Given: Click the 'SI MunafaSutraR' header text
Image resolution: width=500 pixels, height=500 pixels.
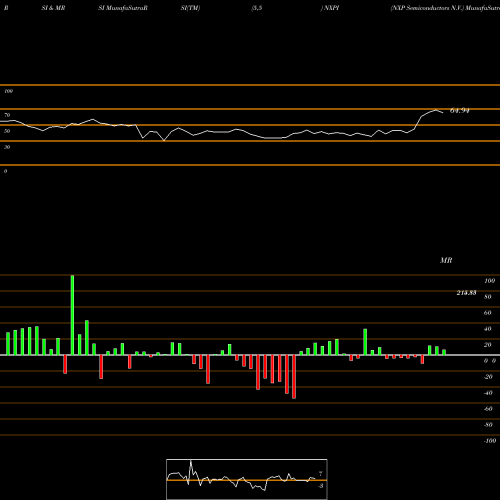Looking at the screenshot, I should click(123, 8).
